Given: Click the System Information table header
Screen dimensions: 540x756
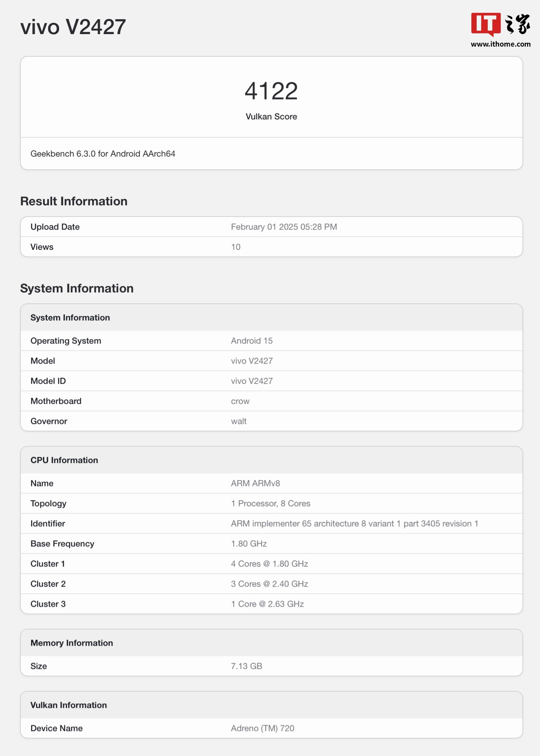Looking at the screenshot, I should tap(70, 318).
